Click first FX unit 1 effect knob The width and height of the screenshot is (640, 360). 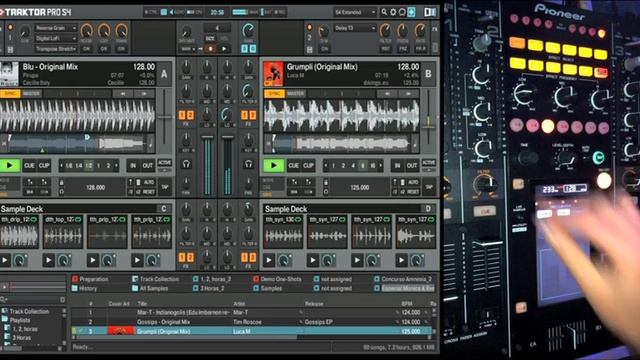(87, 31)
